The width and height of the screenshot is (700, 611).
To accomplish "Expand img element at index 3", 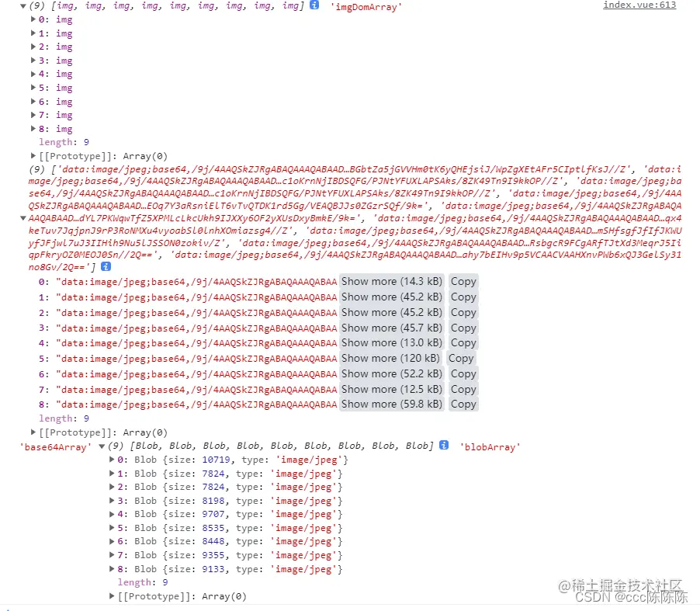I will coord(33,61).
